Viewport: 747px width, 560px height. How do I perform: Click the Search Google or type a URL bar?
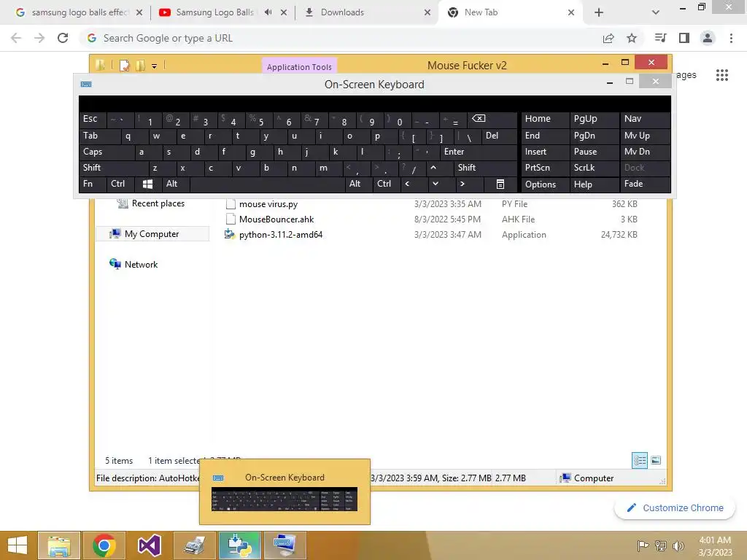pyautogui.click(x=338, y=38)
